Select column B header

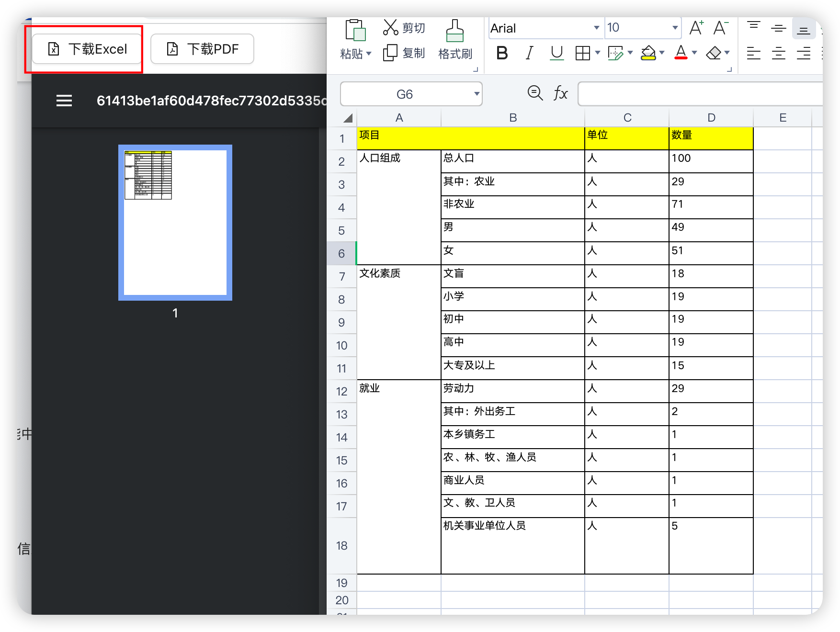tap(513, 118)
